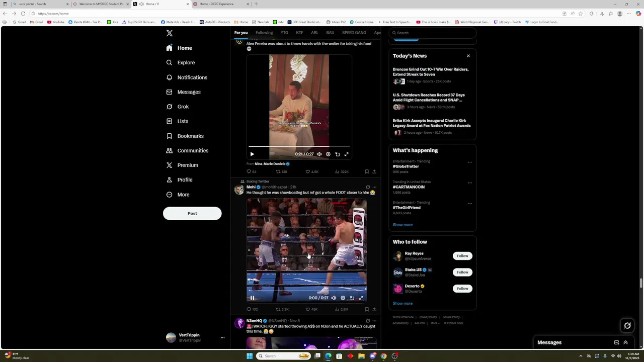Expand the More sidebar menu
Screen dimensions: 644x362
tap(178, 195)
